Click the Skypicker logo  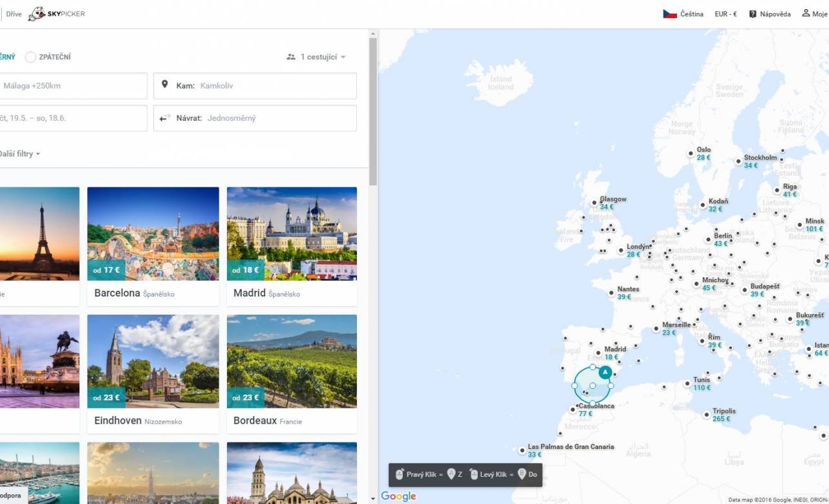(57, 14)
